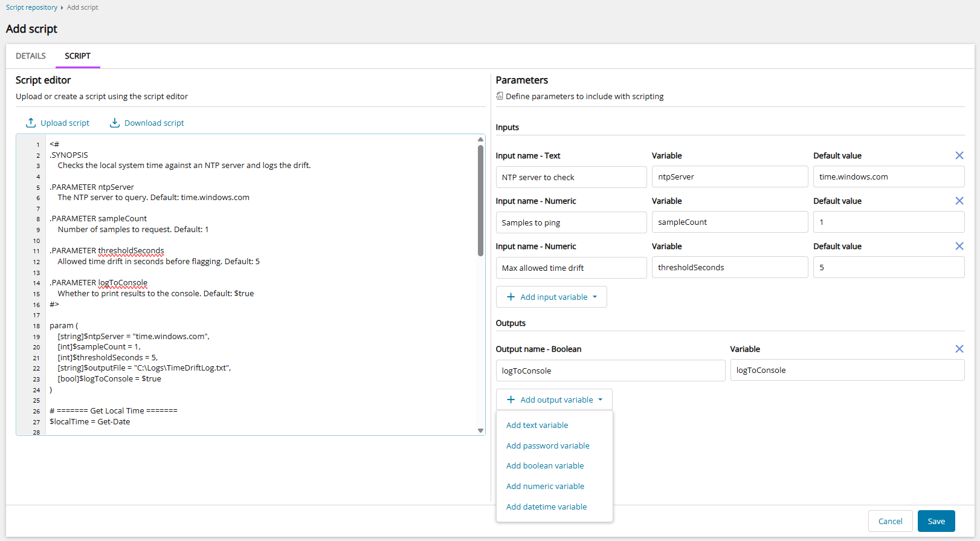Click the thresholdSeconds variable field
Viewport: 980px width, 541px height.
pyautogui.click(x=729, y=268)
